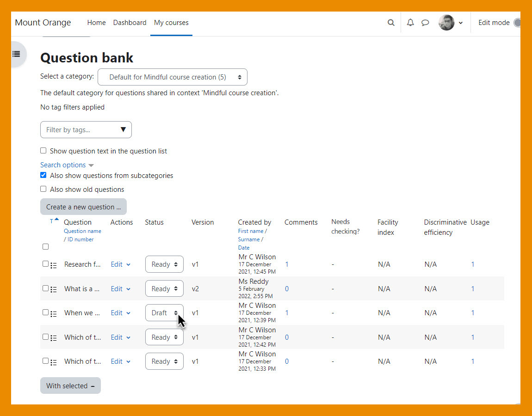Open the course index drawer icon
Viewport: 532px width, 416px height.
point(16,54)
